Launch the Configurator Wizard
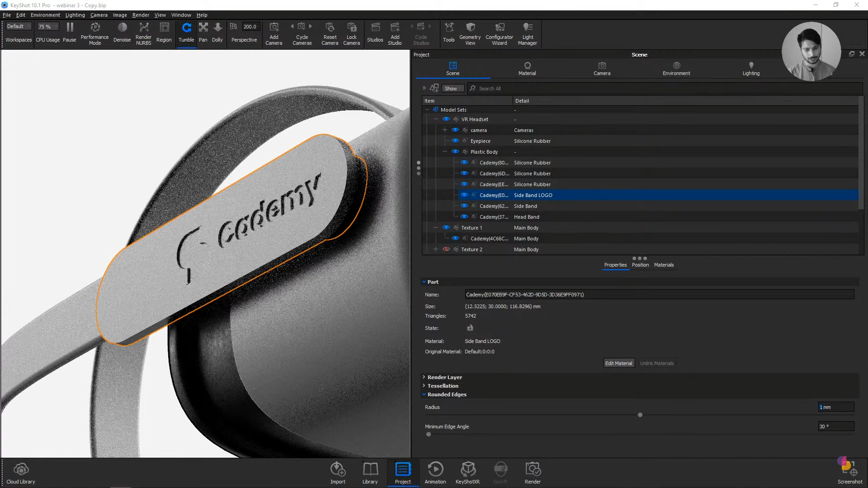This screenshot has width=868, height=488. pyautogui.click(x=500, y=33)
